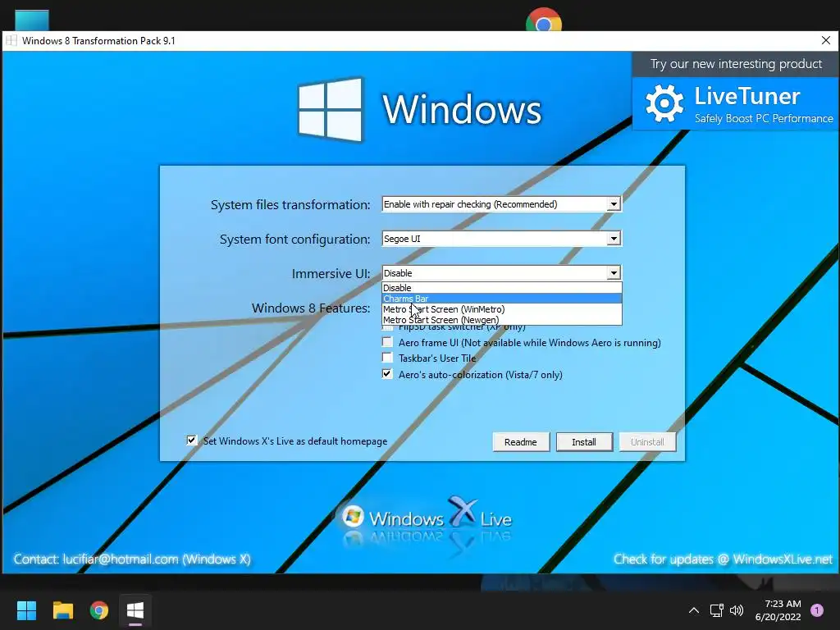The image size is (840, 630).
Task: Enable Taskbar's User Tile checkbox
Action: point(387,358)
